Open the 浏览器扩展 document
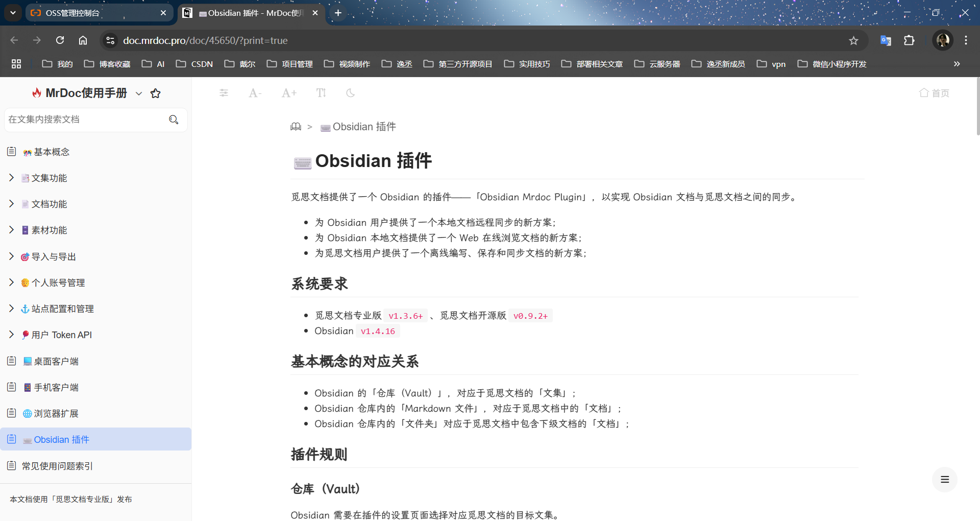The width and height of the screenshot is (980, 521). pyautogui.click(x=51, y=413)
